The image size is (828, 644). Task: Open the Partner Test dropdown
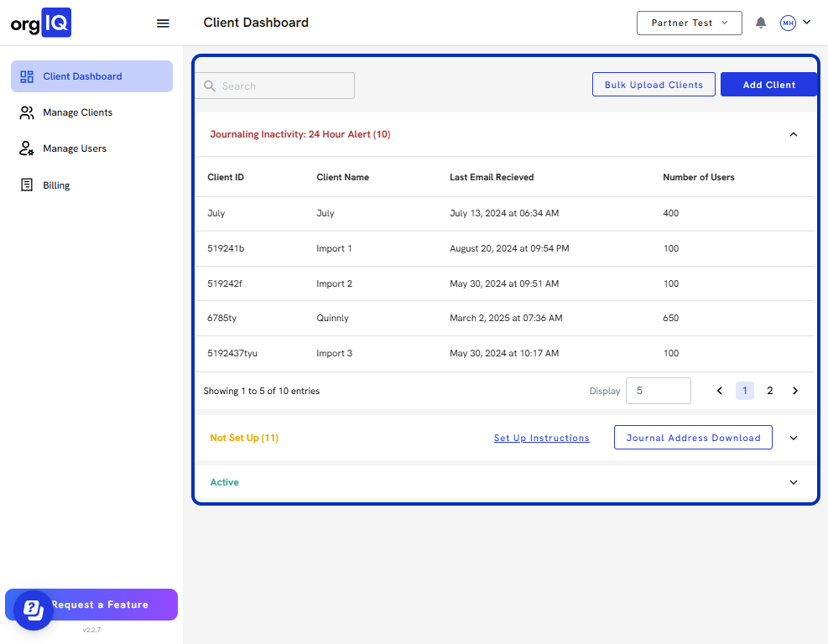point(690,23)
